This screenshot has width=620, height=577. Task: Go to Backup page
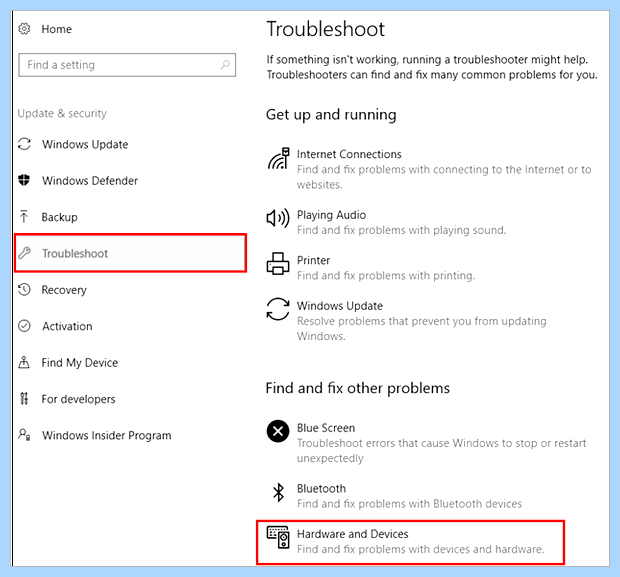click(x=59, y=217)
